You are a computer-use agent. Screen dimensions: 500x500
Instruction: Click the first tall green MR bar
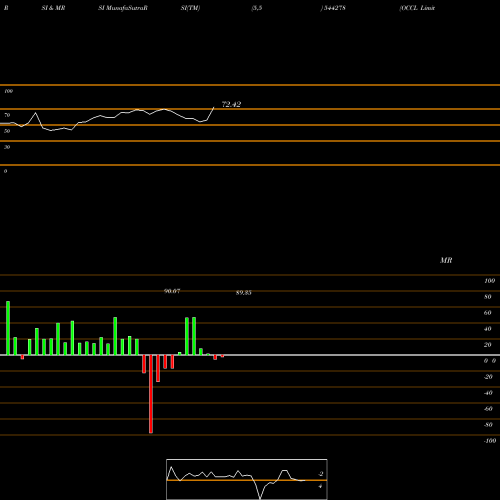pyautogui.click(x=8, y=328)
